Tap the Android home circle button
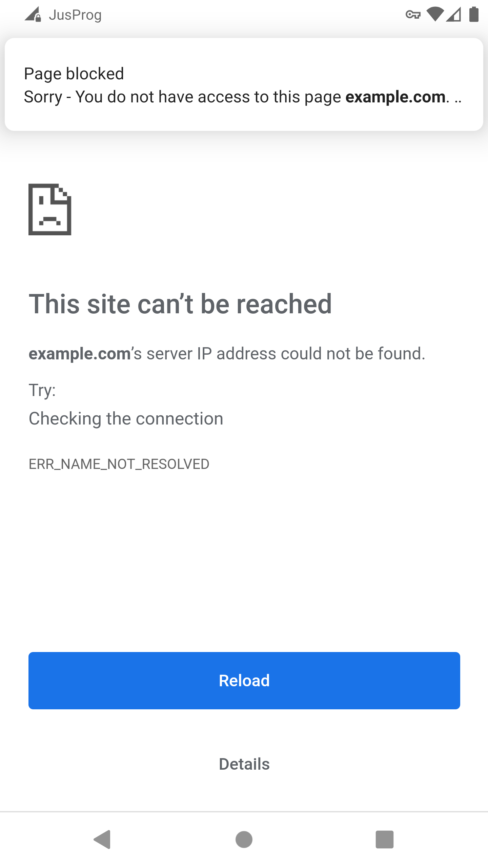Viewport: 488px width, 868px height. tap(244, 840)
